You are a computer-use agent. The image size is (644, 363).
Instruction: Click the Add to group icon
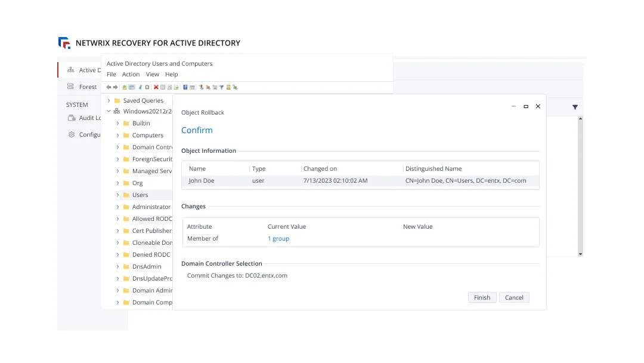coord(235,87)
